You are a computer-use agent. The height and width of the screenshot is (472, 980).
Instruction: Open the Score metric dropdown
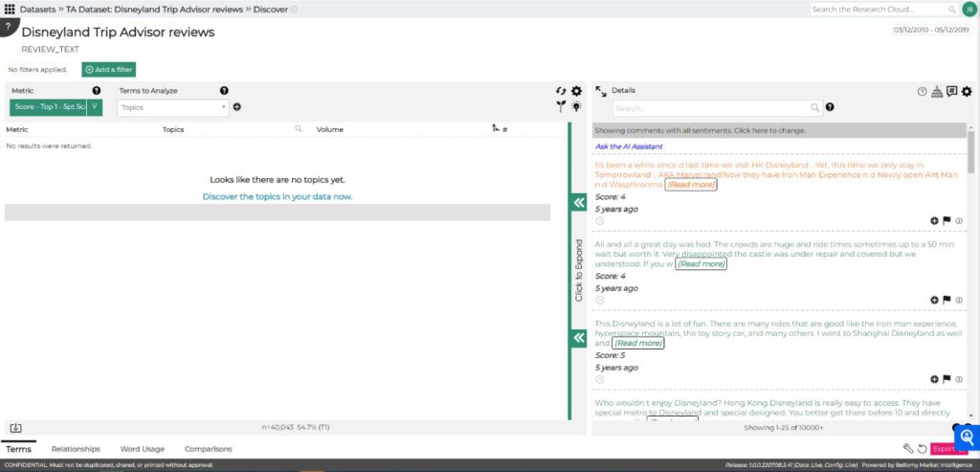tap(56, 107)
